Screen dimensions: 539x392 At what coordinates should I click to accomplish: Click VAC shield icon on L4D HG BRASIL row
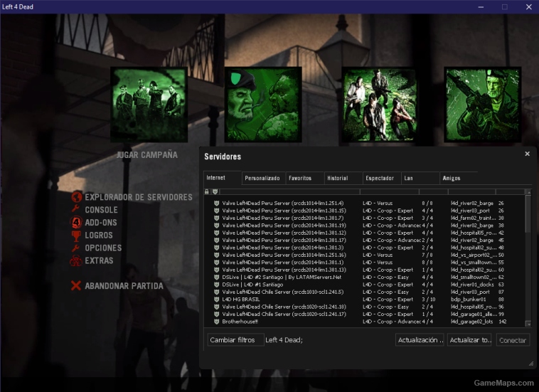click(217, 299)
